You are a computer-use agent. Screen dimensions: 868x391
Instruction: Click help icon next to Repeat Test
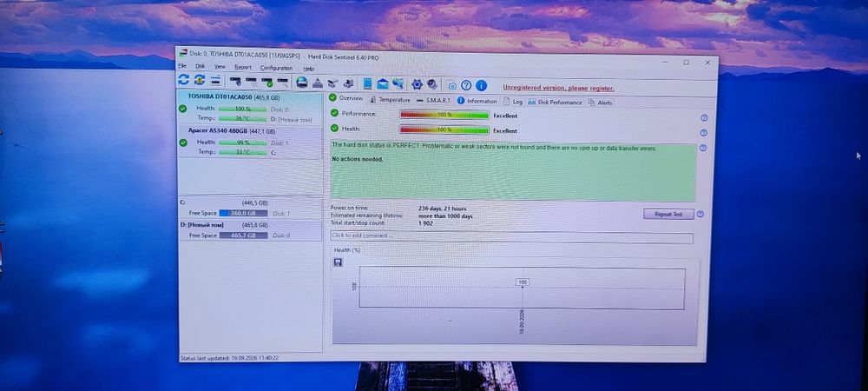700,215
